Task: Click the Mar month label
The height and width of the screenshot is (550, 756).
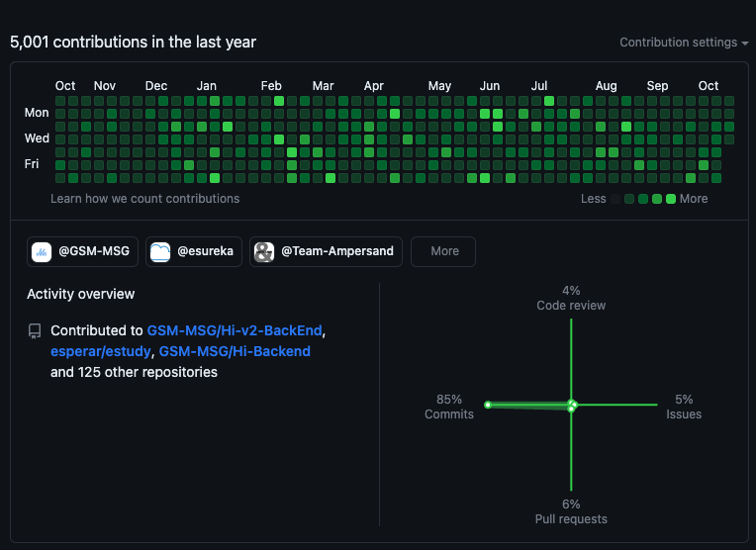Action: pyautogui.click(x=323, y=86)
